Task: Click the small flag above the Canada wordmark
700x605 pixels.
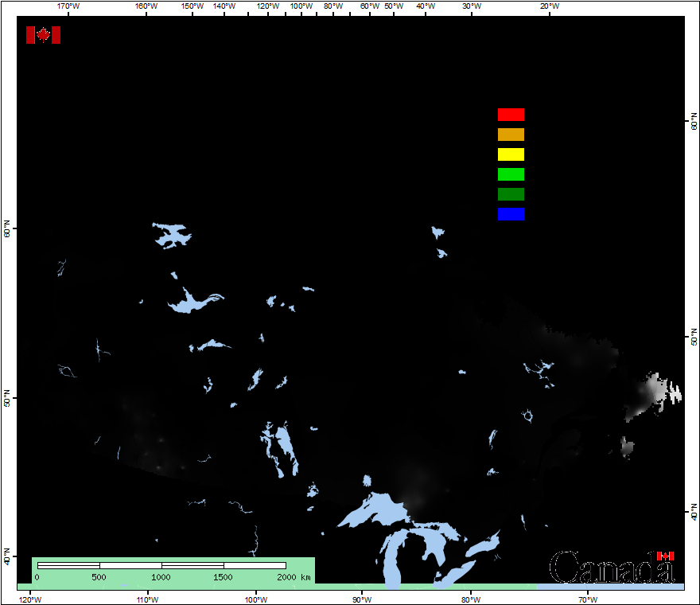Action: point(665,556)
